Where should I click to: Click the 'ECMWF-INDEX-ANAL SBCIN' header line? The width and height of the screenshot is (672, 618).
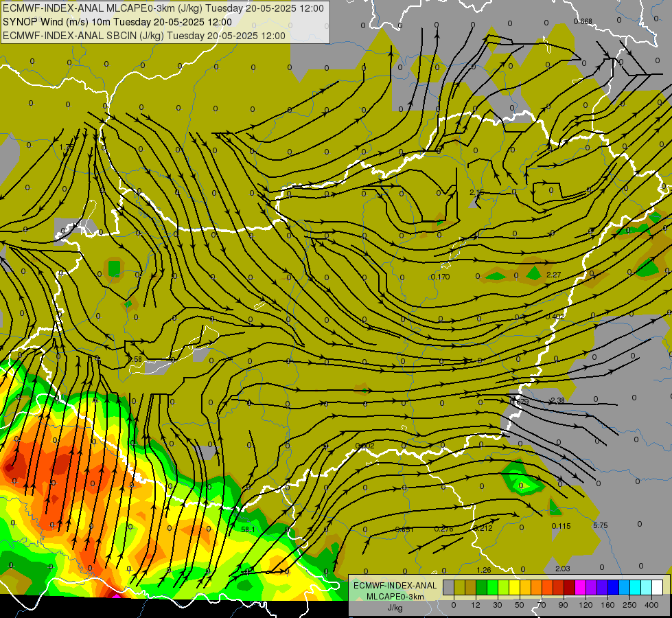pyautogui.click(x=144, y=36)
